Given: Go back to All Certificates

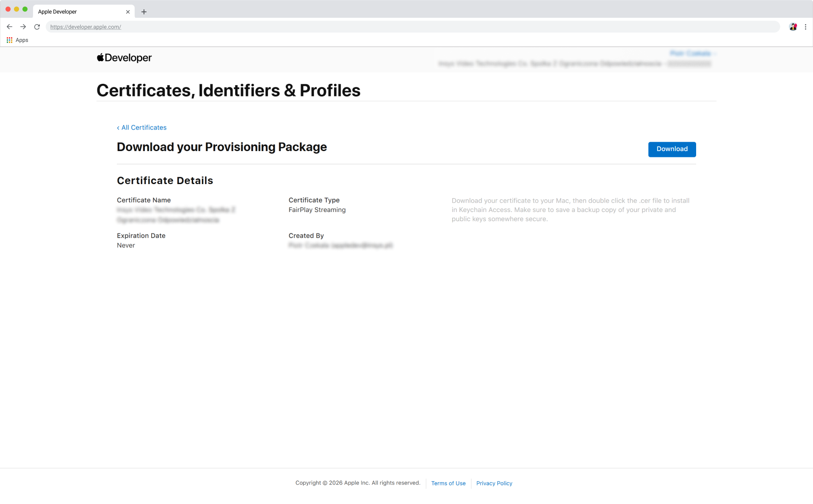Looking at the screenshot, I should (142, 127).
